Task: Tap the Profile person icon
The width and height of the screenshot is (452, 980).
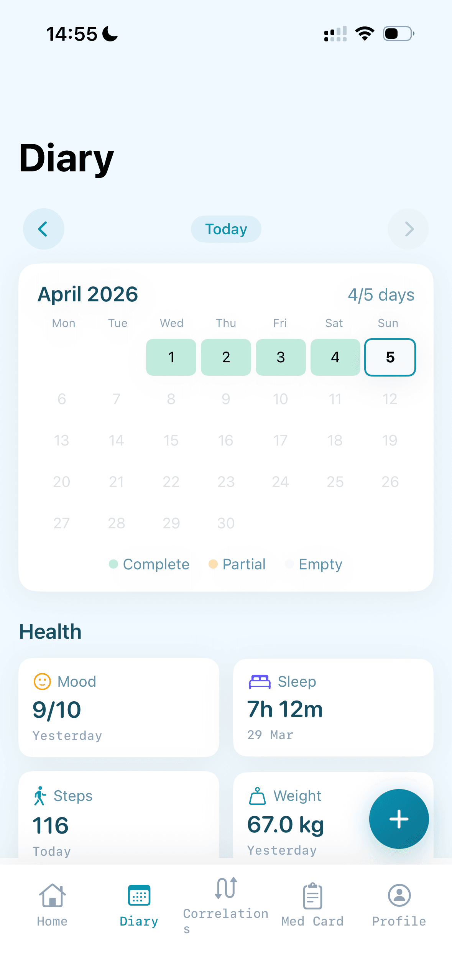Action: point(399,896)
